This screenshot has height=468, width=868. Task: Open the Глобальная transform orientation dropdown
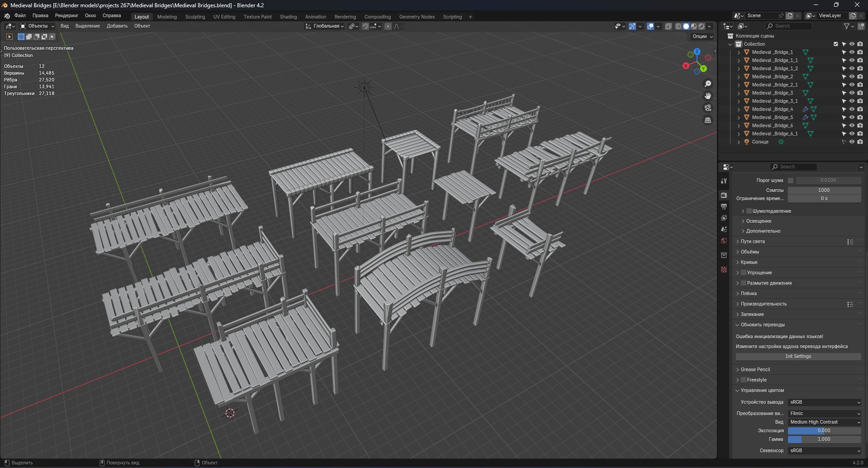tap(325, 26)
